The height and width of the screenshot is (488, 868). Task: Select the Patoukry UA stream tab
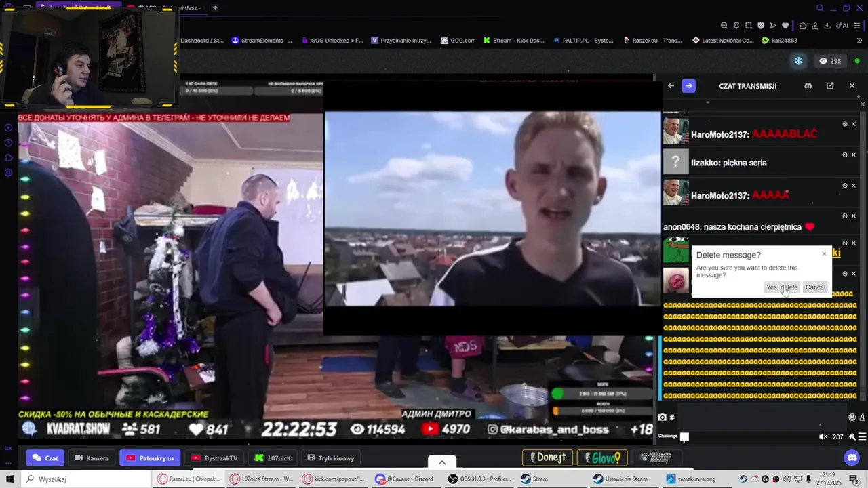(150, 458)
